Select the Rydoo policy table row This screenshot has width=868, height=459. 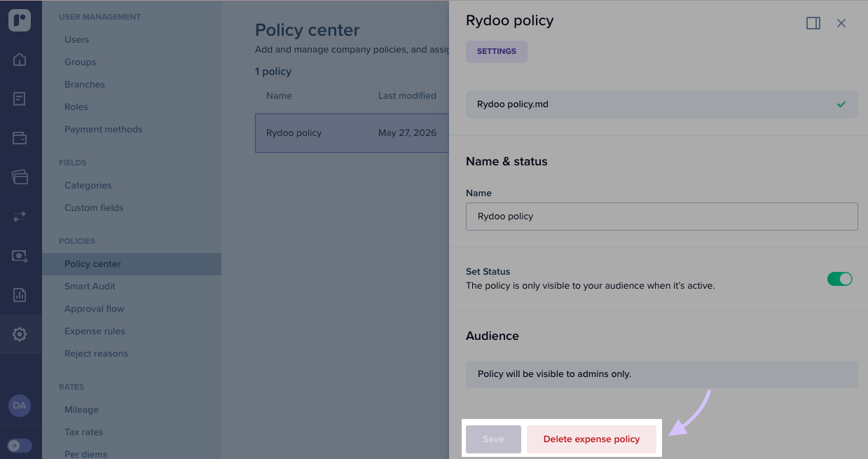pos(352,133)
